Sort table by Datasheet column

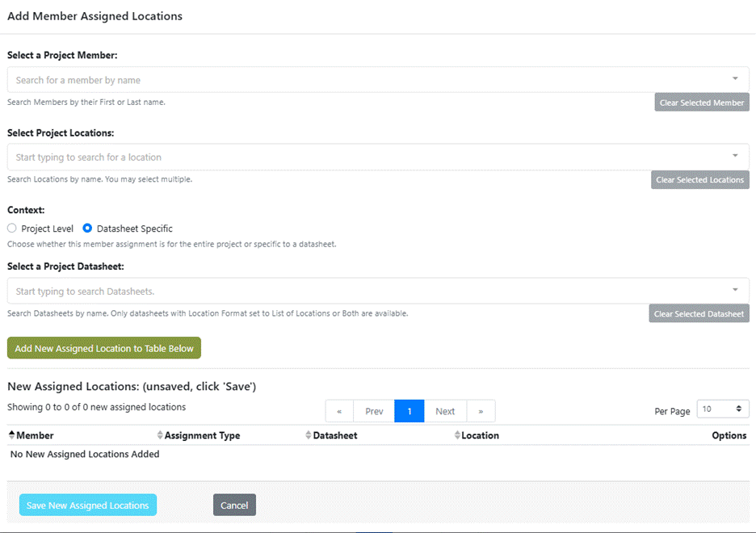[334, 435]
